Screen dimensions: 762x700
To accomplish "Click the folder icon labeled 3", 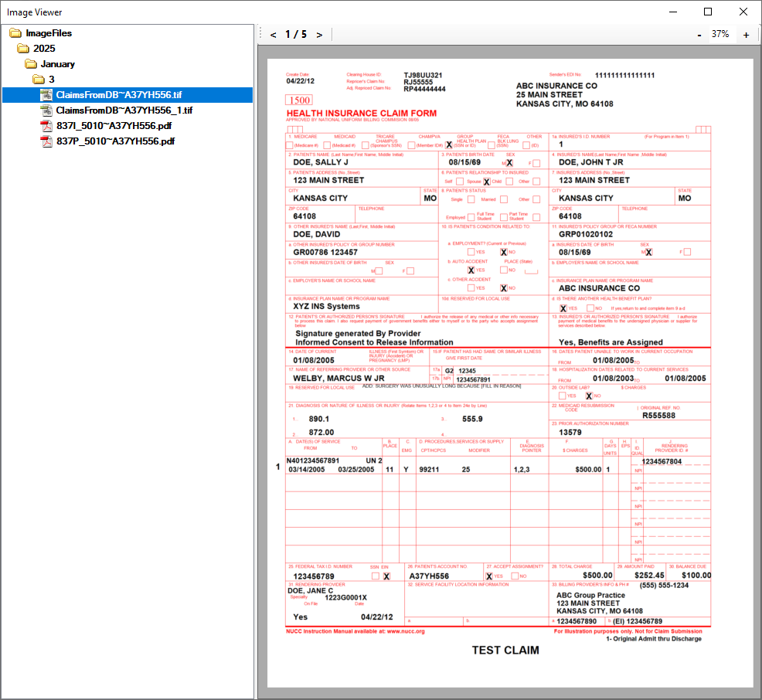I will [39, 79].
